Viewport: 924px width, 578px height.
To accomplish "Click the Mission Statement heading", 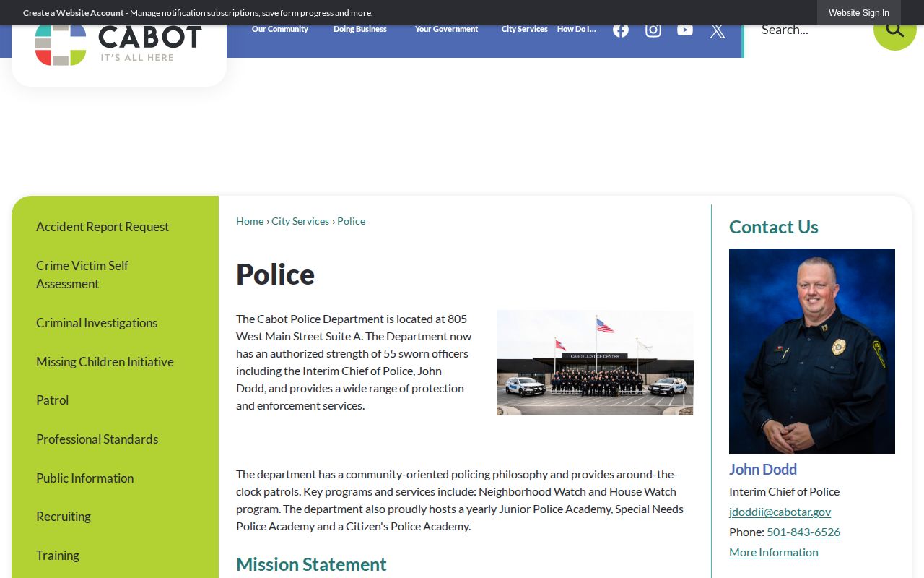I will [311, 564].
